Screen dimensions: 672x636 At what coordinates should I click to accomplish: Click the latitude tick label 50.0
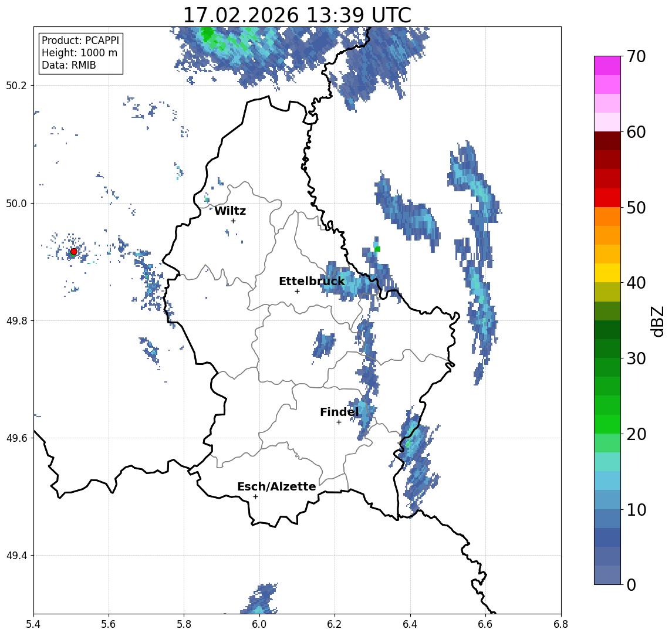[16, 203]
